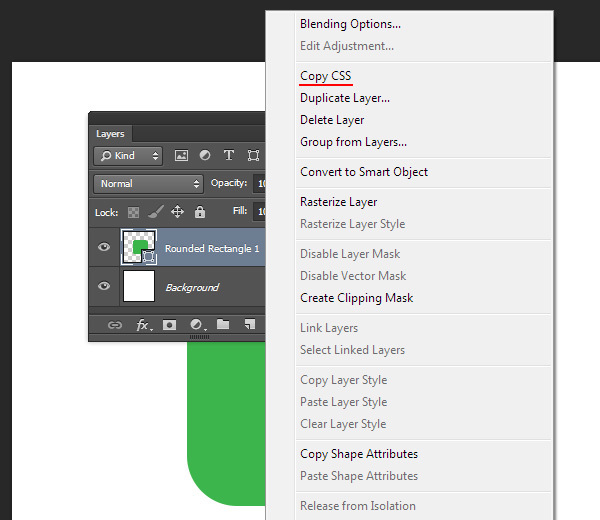600x520 pixels.
Task: Click Blending Options in the menu
Action: pos(350,24)
